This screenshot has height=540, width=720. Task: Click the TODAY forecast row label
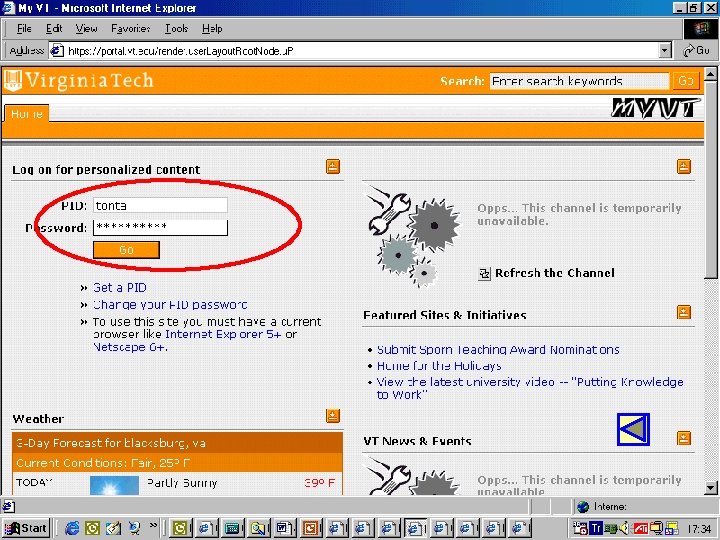point(34,483)
